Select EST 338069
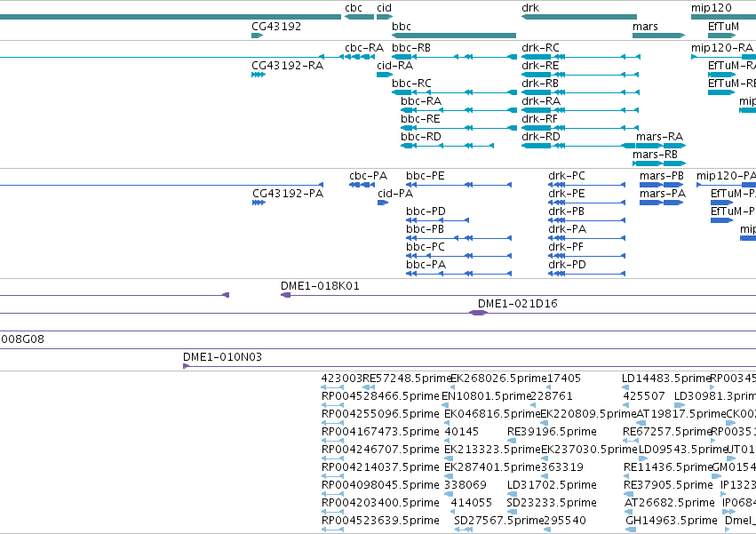Image resolution: width=756 pixels, height=534 pixels. 466,485
